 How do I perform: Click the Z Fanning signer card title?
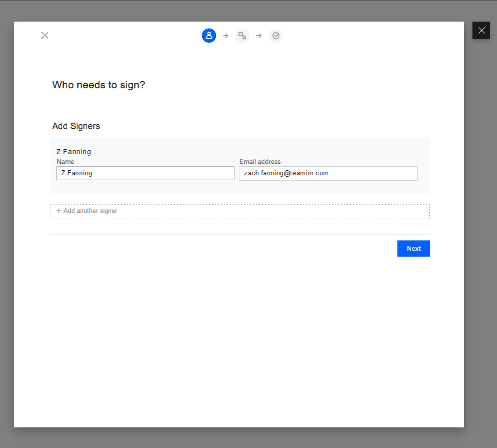pos(74,152)
